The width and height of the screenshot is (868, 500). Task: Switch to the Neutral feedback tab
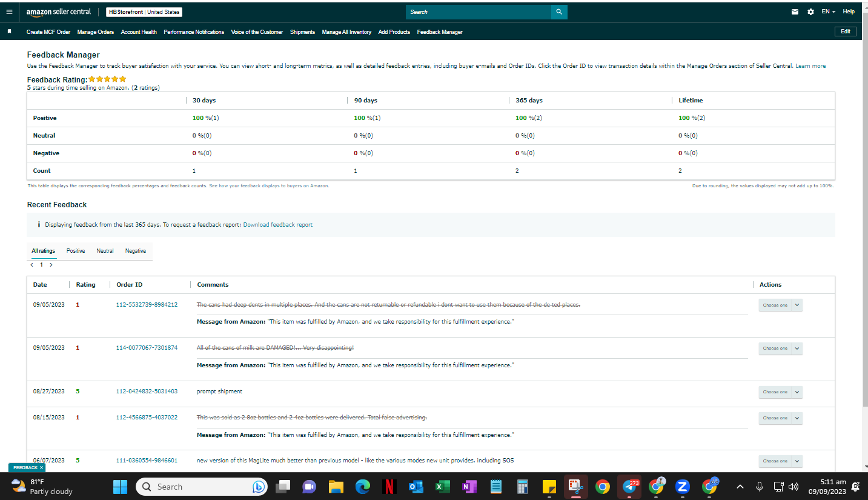tap(105, 251)
